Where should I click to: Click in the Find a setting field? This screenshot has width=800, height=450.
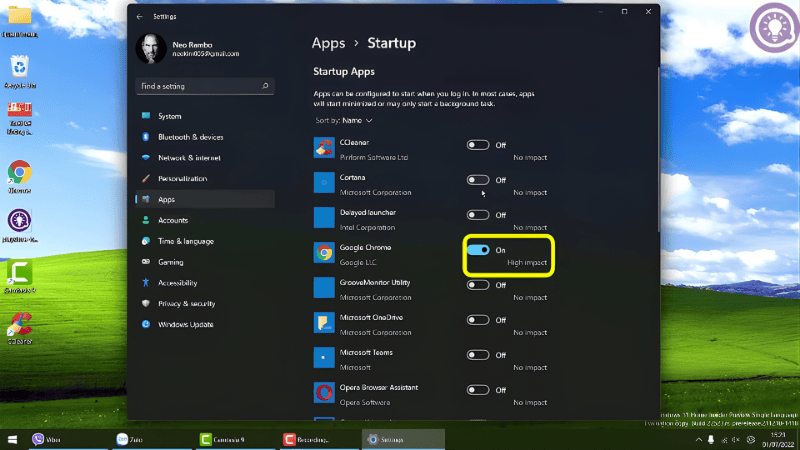(x=205, y=86)
